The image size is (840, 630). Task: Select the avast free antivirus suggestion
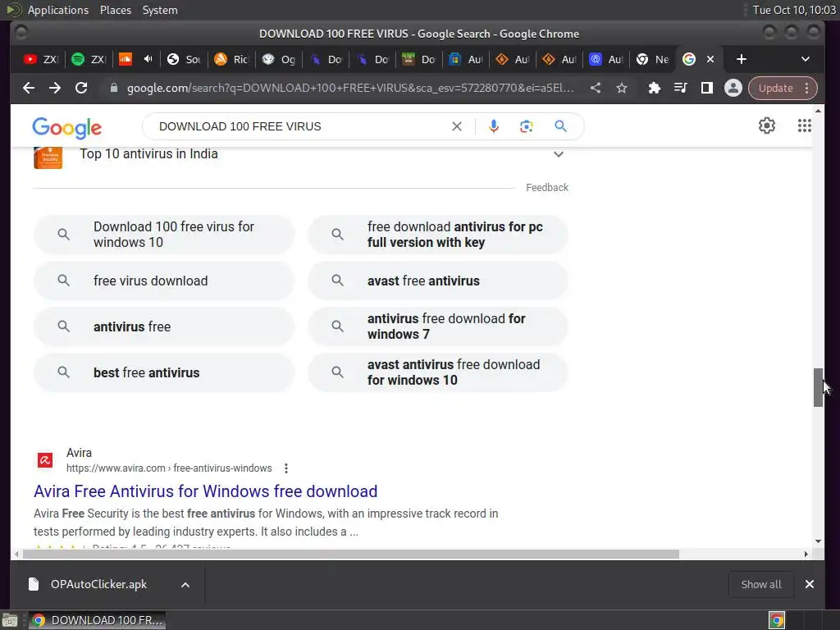coord(438,281)
